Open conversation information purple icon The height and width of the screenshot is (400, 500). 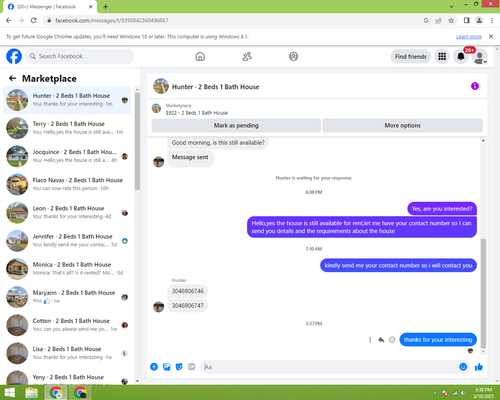[x=475, y=86]
